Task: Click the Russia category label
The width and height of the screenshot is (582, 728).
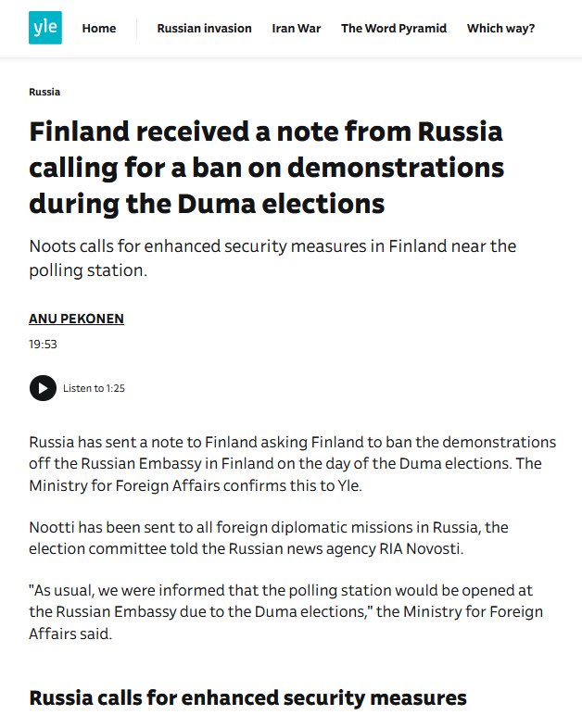Action: [44, 92]
